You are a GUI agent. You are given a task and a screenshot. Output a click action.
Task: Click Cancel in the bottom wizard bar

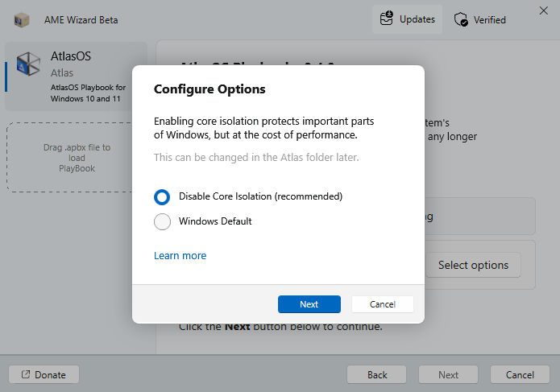pyautogui.click(x=520, y=374)
